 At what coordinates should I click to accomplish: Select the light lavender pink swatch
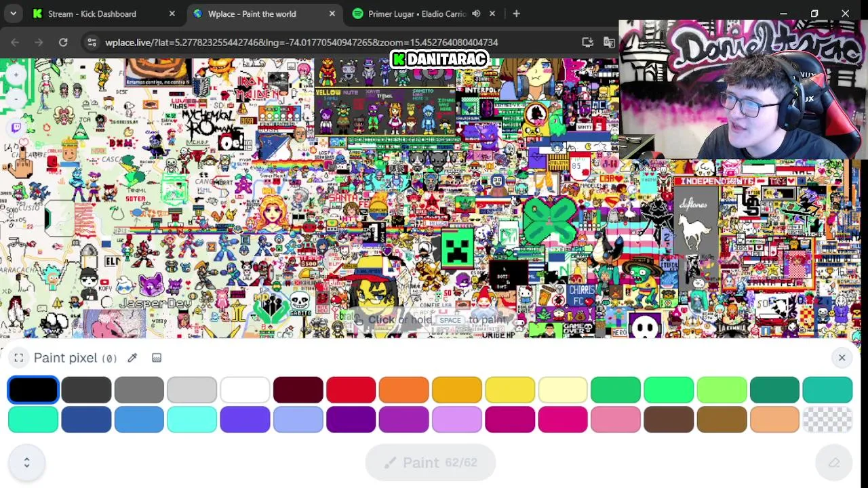pos(456,420)
